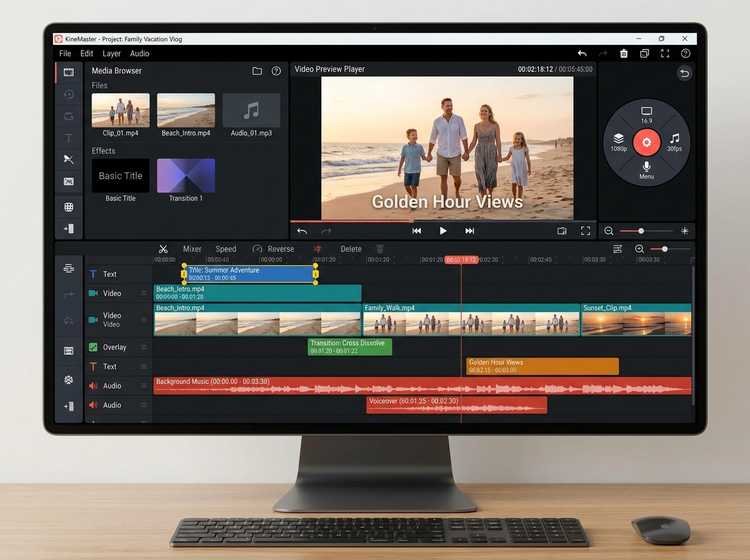Select the Audio_01.mp3 media thumbnail

[251, 111]
